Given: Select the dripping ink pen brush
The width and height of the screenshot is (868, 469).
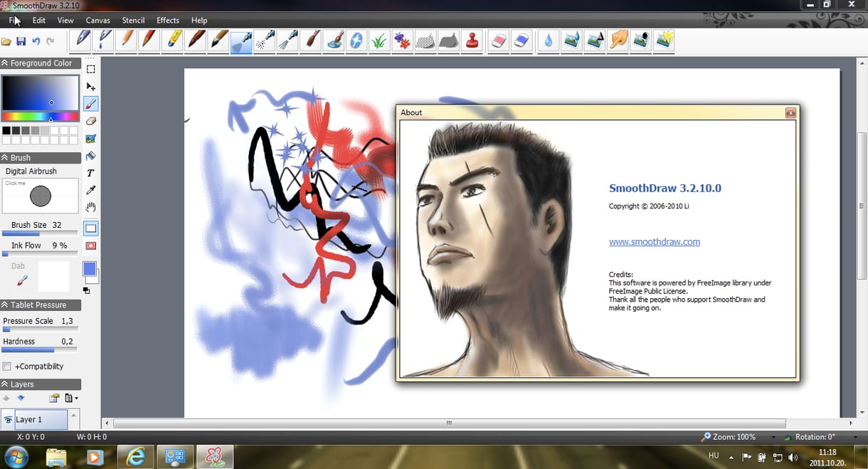Looking at the screenshot, I should [x=104, y=41].
